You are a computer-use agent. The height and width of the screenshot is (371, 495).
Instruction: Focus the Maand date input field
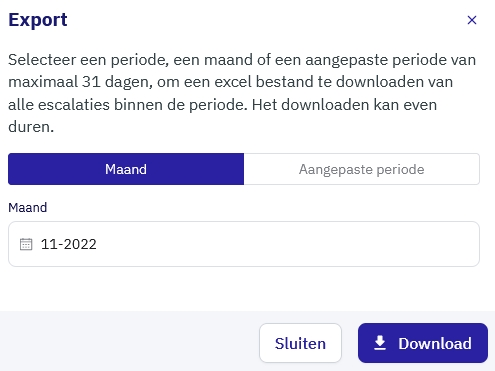(x=244, y=244)
